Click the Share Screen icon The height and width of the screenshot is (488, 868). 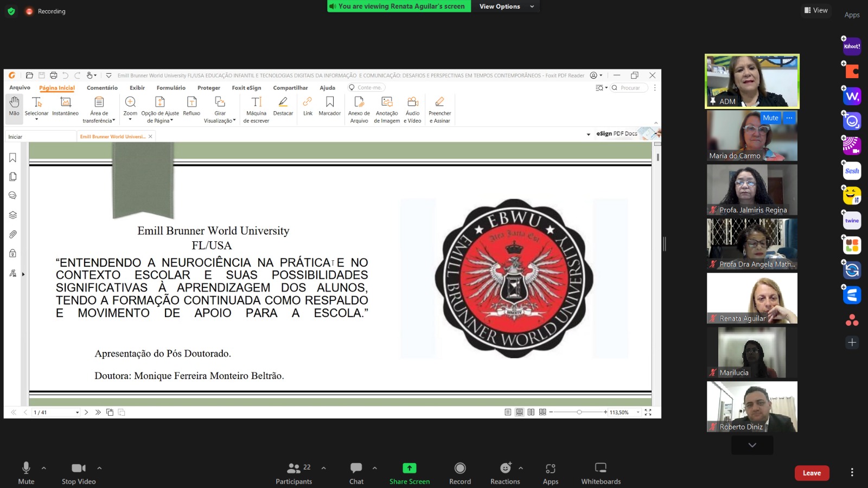410,468
